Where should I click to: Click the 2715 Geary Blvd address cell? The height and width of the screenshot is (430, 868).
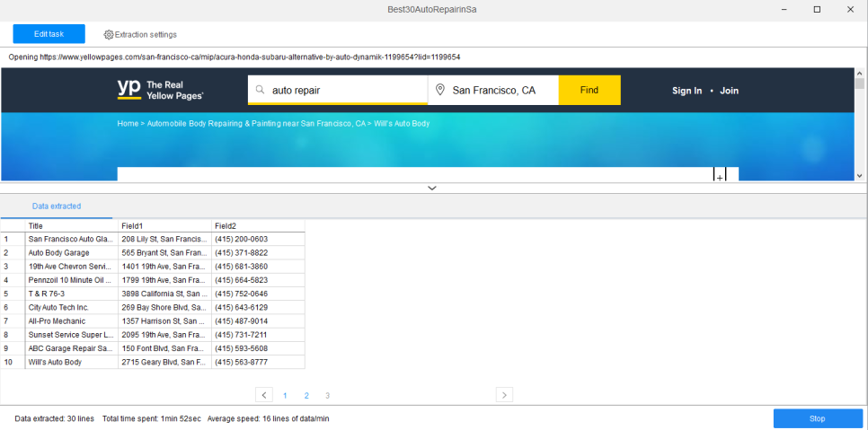[x=164, y=362]
